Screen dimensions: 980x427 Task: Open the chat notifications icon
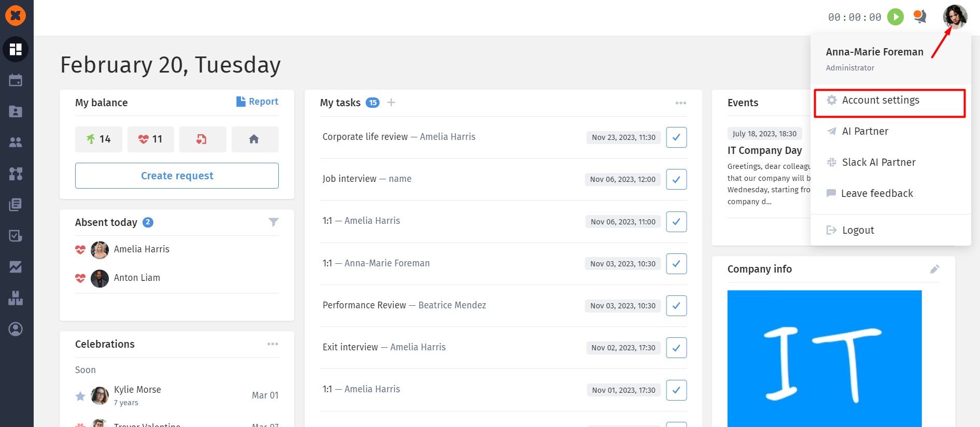[x=920, y=17]
